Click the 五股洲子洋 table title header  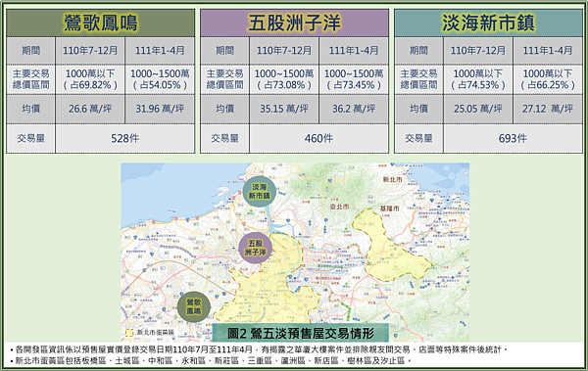coord(294,23)
